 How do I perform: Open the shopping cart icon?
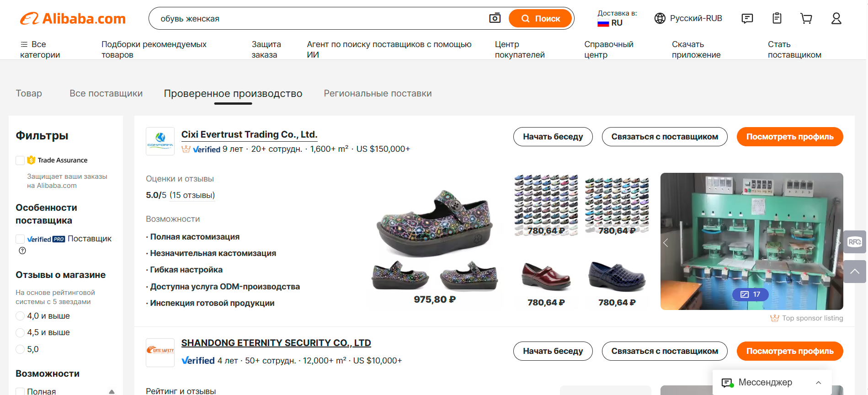point(806,18)
